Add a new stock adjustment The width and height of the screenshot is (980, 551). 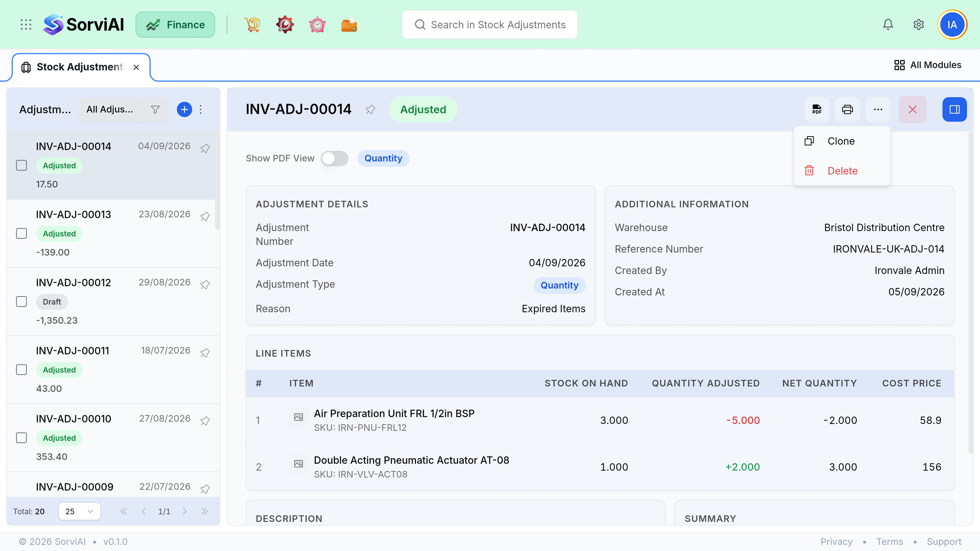point(185,109)
